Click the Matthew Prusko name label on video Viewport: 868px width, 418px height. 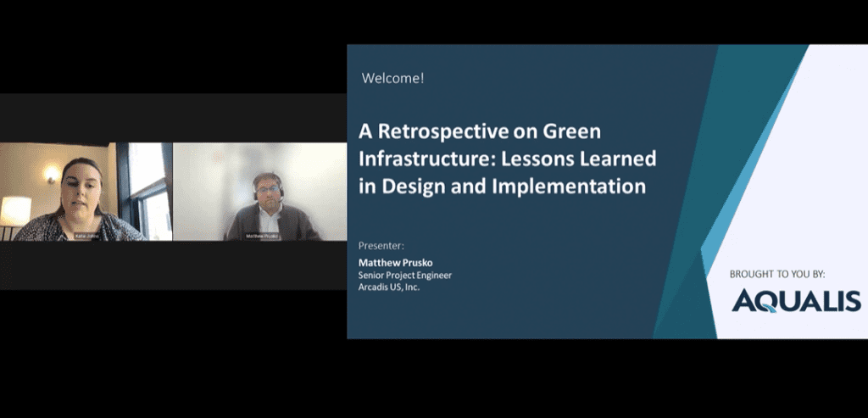(x=262, y=236)
